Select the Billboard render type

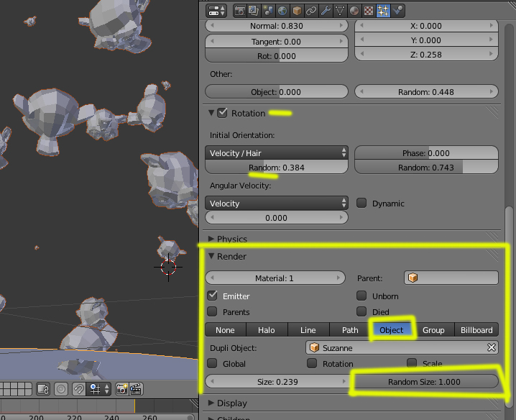tap(476, 329)
